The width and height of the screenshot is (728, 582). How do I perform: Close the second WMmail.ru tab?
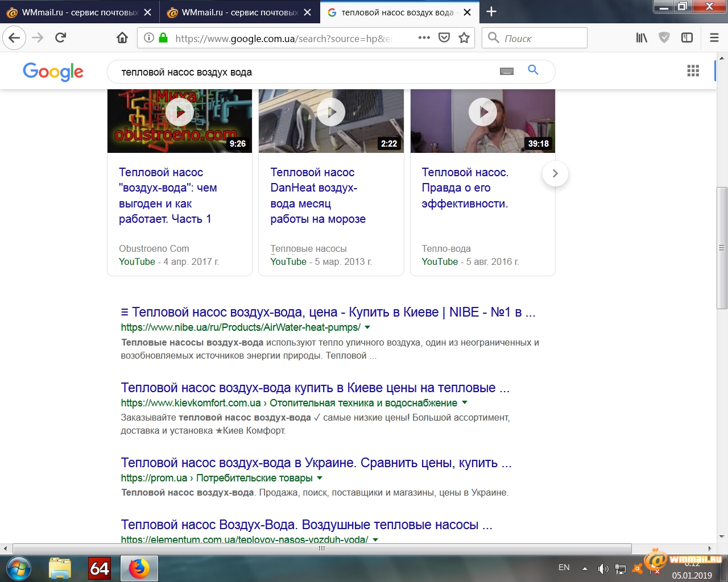(307, 12)
